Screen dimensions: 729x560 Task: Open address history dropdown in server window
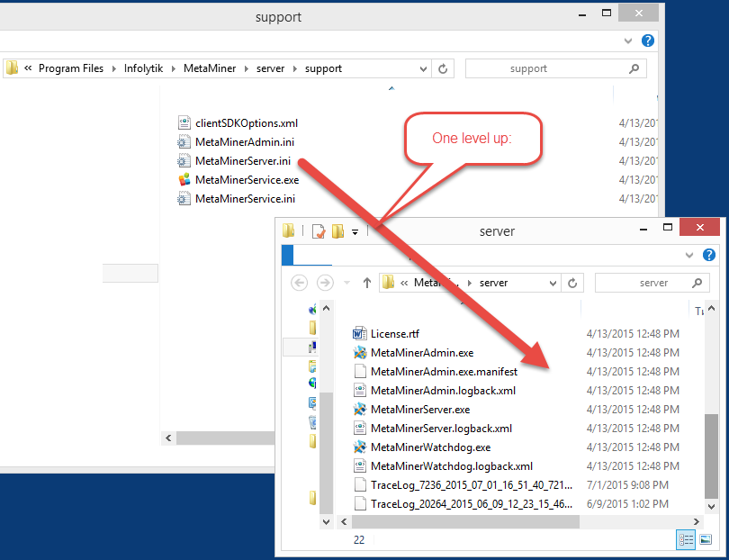click(553, 283)
